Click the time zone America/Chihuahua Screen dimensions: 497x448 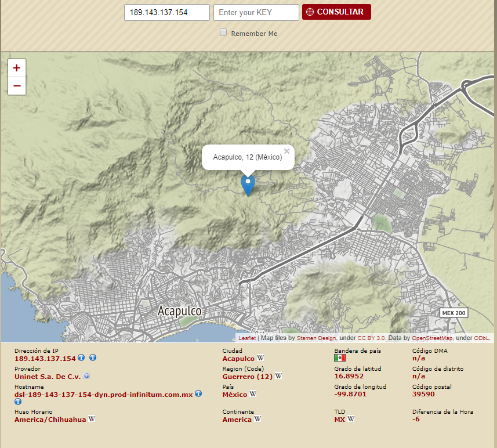[x=50, y=420]
